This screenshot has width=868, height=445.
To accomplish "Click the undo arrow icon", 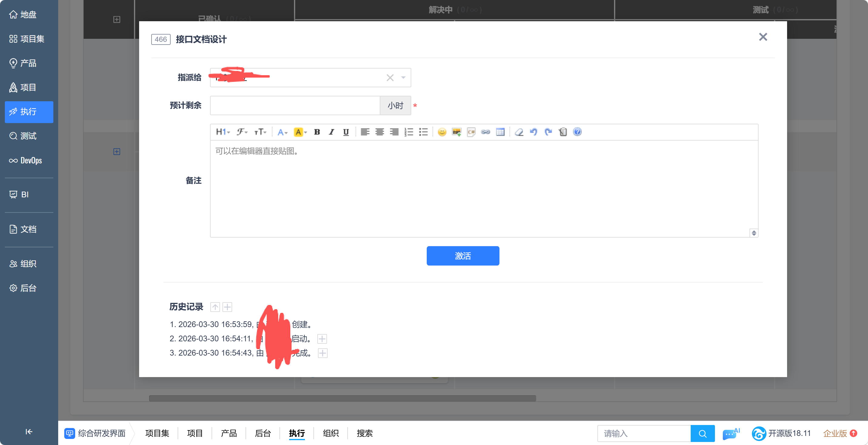I will pos(533,132).
